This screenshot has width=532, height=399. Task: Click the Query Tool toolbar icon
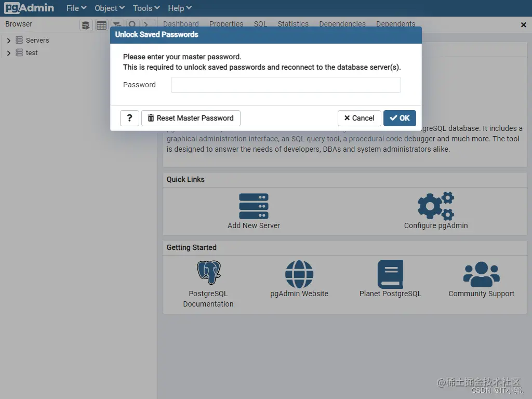[x=86, y=25]
